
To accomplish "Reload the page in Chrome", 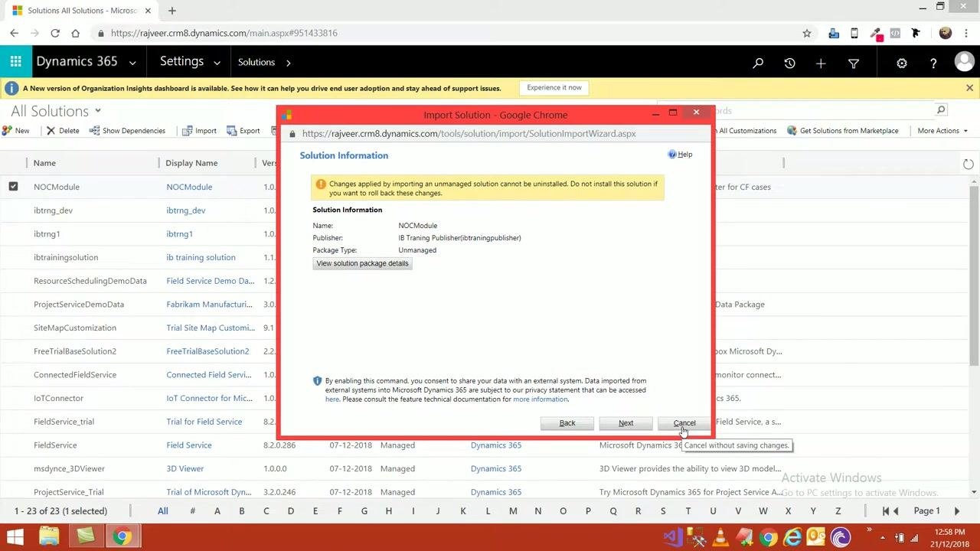I will point(55,33).
